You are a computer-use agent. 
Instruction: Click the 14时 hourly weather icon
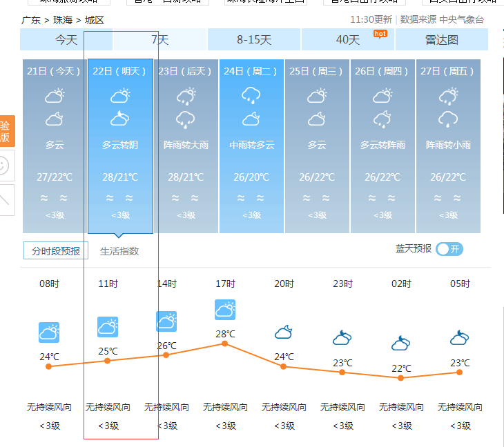166,321
